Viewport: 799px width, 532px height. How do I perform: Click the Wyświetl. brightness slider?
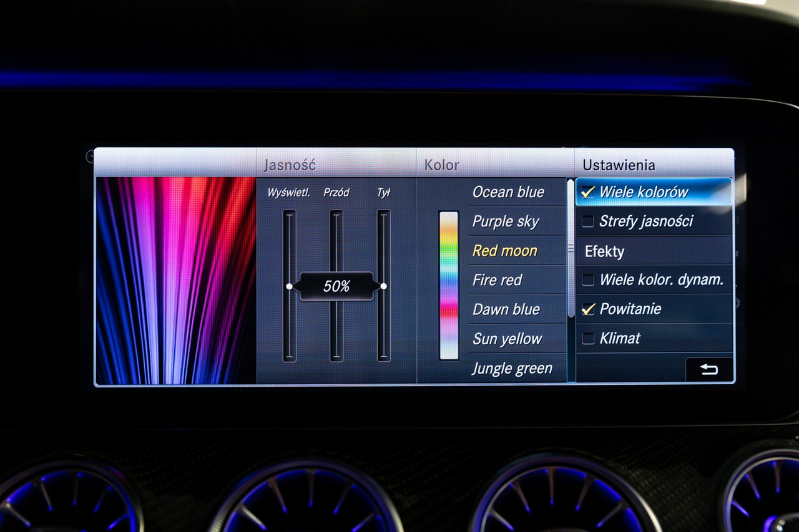click(289, 286)
